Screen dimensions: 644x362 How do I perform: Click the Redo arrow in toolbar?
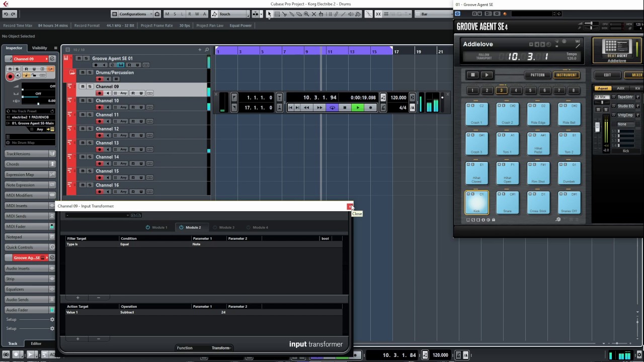pyautogui.click(x=13, y=14)
